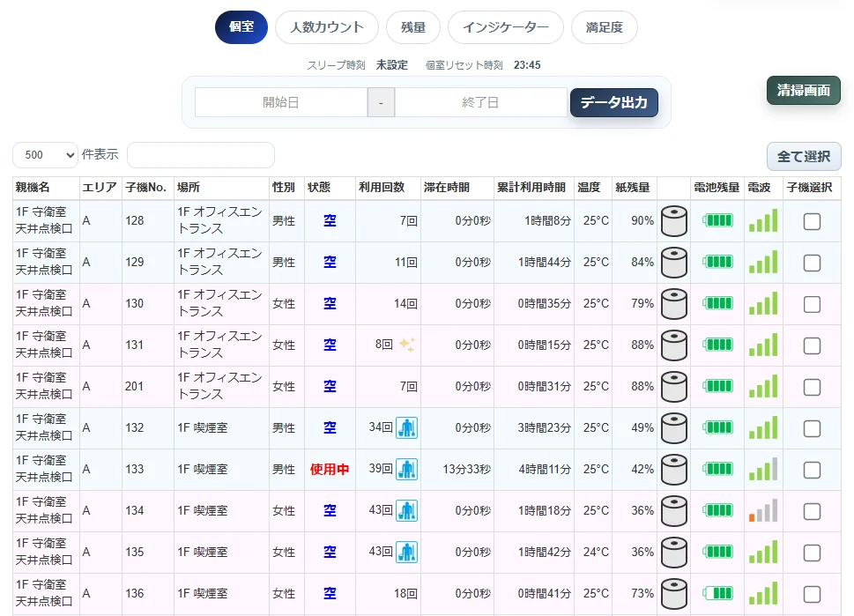The image size is (854, 616).
Task: Switch to the インジケーター tab
Action: pyautogui.click(x=505, y=27)
